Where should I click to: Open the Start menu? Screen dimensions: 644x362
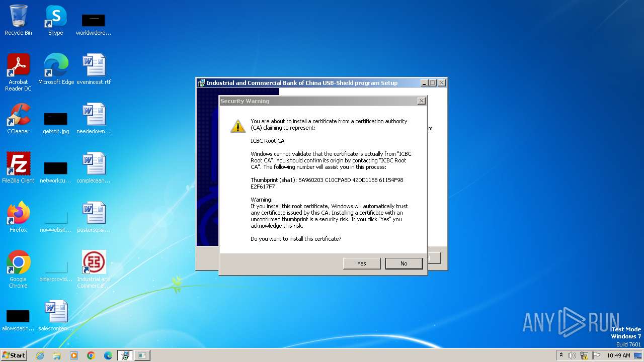(x=14, y=355)
